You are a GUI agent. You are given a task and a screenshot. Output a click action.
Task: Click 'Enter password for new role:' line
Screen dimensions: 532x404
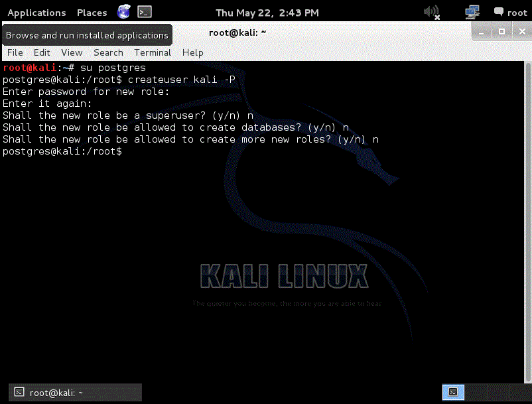coord(86,92)
